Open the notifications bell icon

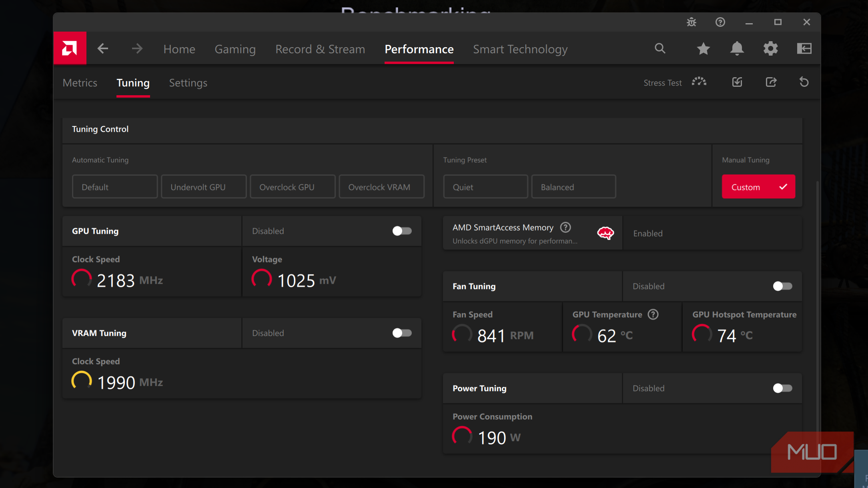737,49
